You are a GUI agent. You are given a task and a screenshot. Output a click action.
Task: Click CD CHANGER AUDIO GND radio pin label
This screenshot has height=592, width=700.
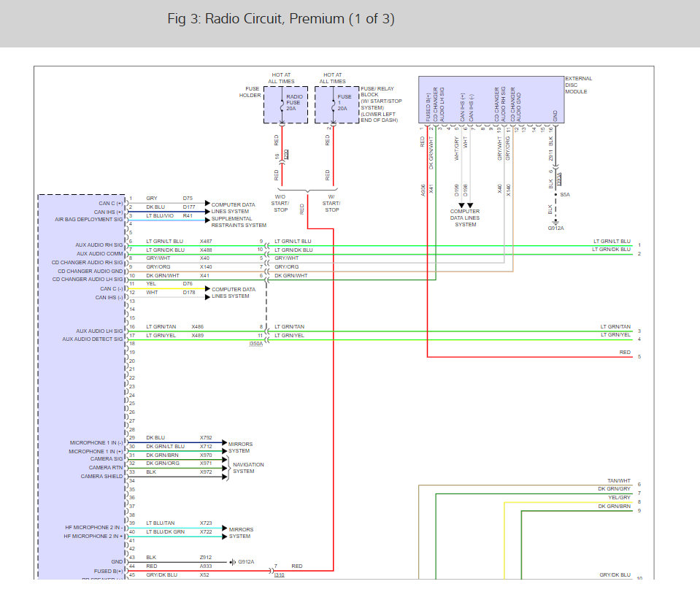click(x=91, y=271)
